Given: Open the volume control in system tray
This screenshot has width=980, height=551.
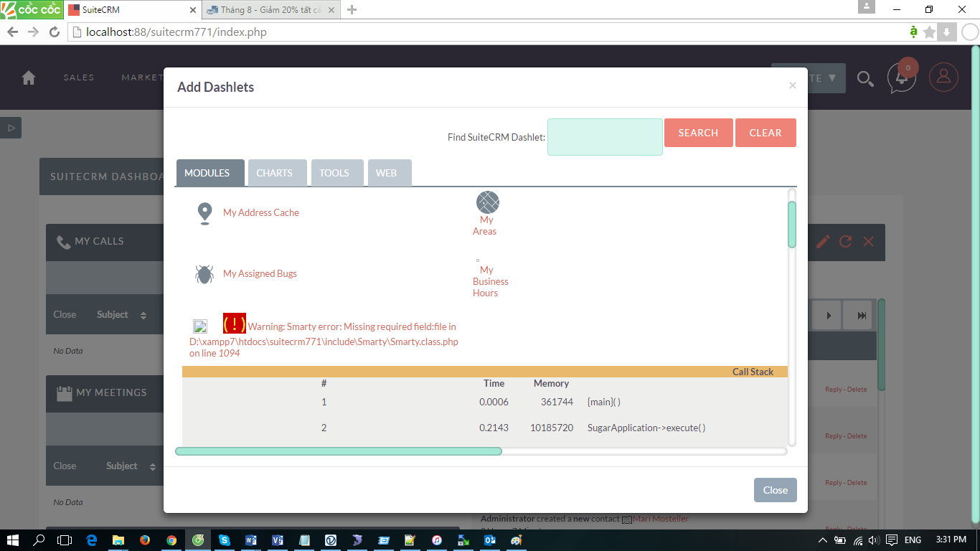Looking at the screenshot, I should (x=874, y=540).
